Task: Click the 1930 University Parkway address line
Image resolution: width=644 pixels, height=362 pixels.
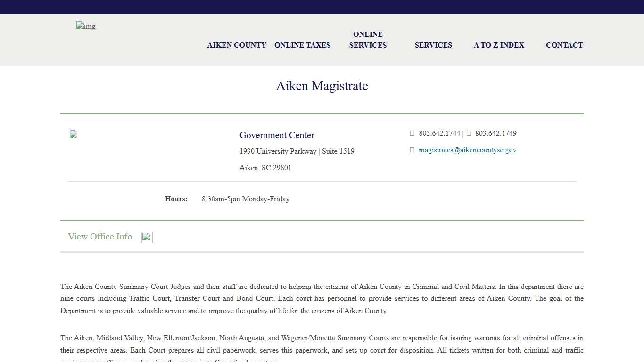Action: (297, 151)
